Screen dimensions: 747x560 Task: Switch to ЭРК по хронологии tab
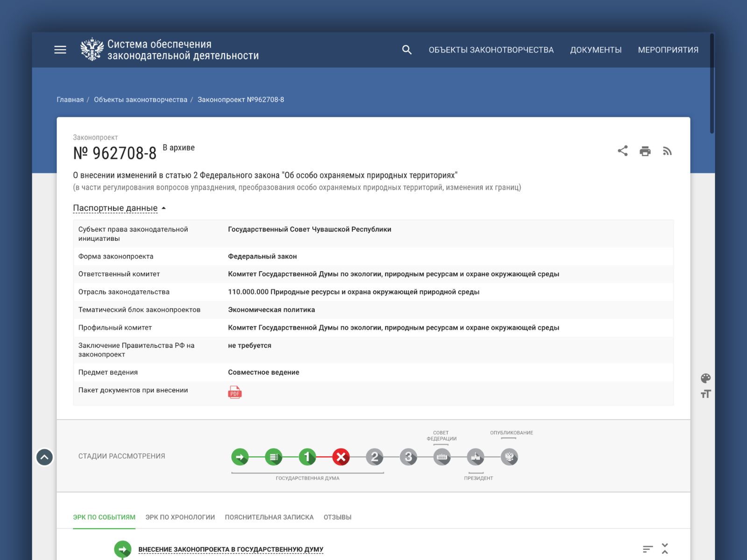click(180, 517)
